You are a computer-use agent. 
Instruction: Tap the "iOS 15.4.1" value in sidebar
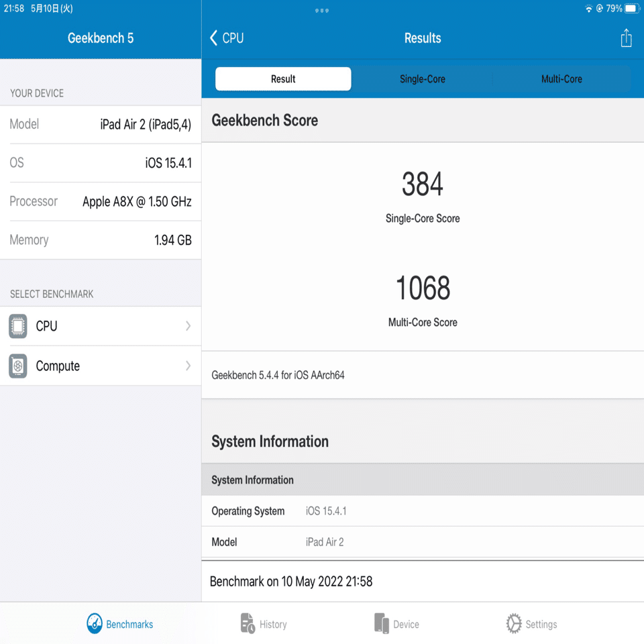[168, 163]
